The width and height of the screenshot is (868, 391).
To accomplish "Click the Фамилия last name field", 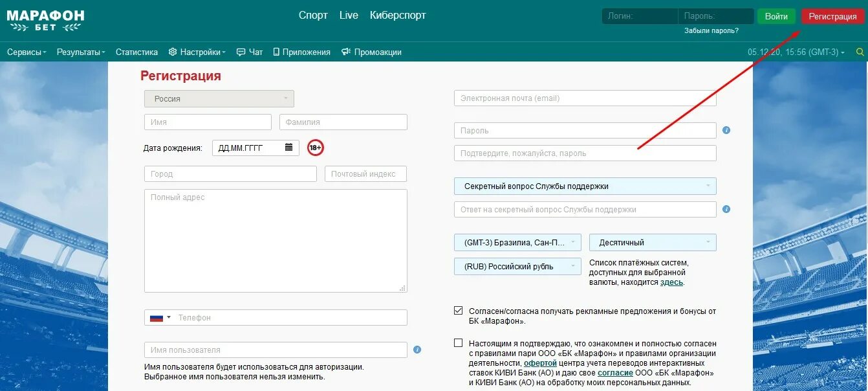I will [343, 122].
